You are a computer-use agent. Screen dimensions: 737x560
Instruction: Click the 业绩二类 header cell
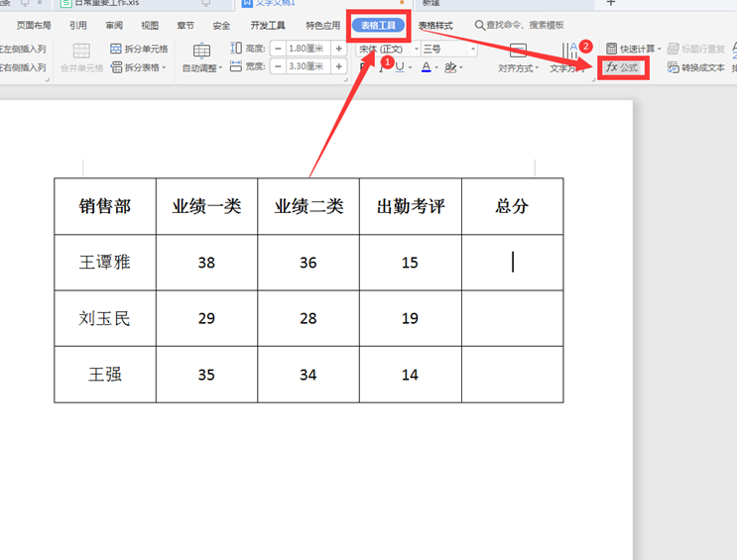coord(308,206)
